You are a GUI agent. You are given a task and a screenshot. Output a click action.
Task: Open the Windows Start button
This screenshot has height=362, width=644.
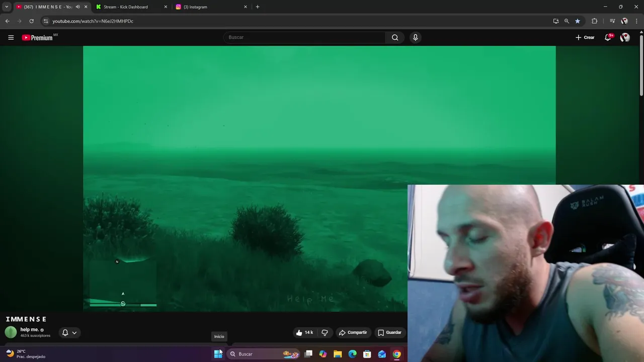[218, 354]
